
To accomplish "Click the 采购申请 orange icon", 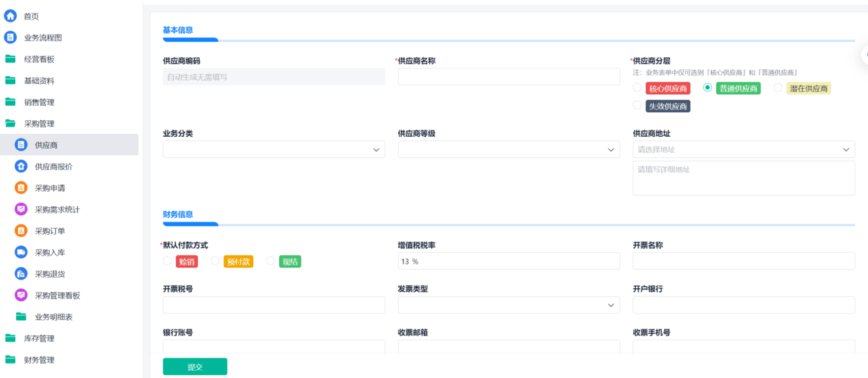I will click(x=21, y=188).
